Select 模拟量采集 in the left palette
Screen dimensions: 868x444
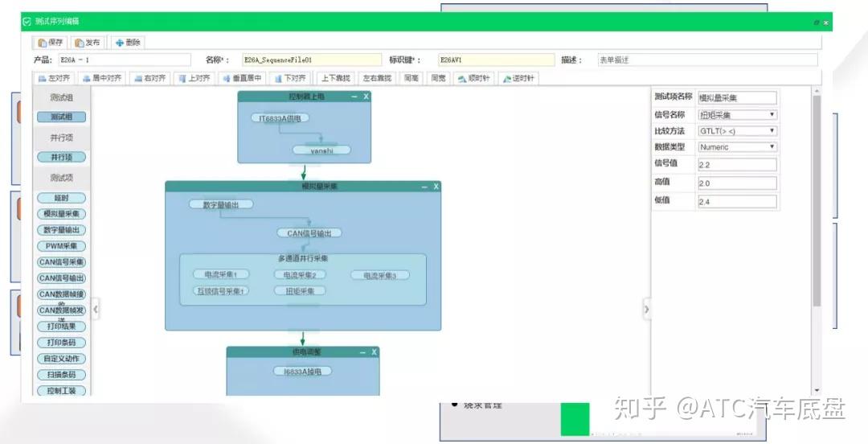tap(61, 214)
